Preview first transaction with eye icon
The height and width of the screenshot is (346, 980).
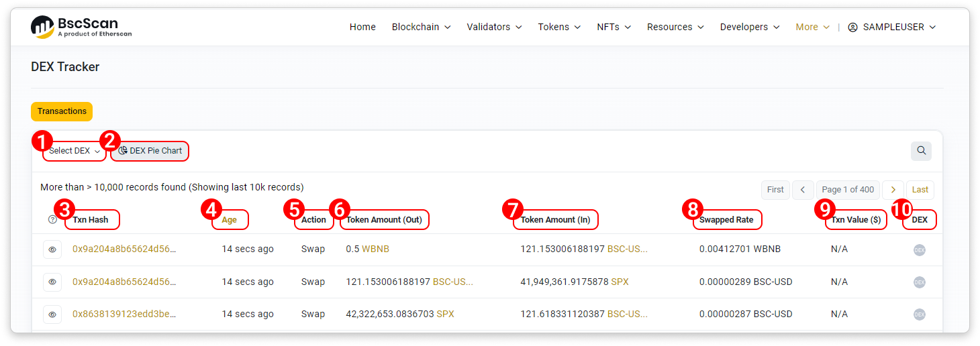pos(52,249)
